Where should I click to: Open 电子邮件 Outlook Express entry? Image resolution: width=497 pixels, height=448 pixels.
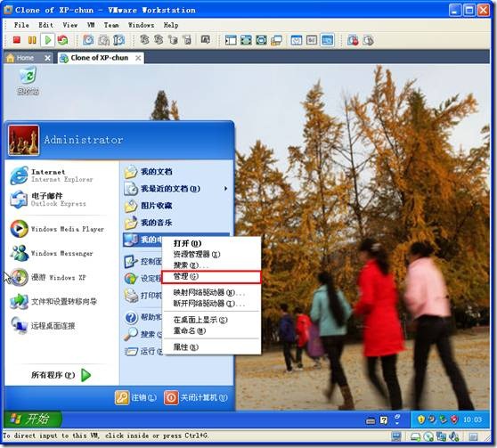61,200
